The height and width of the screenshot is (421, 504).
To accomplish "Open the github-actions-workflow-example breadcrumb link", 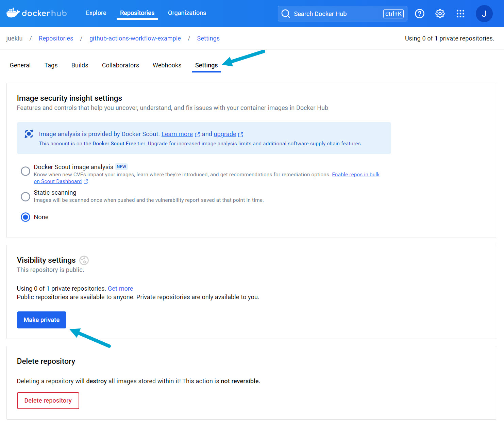I will [x=135, y=38].
